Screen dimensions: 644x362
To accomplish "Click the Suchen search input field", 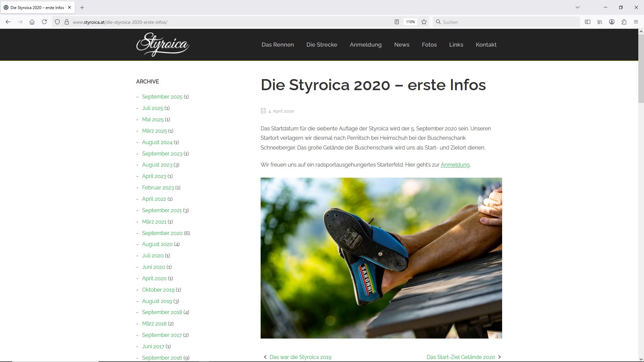I will coord(506,22).
